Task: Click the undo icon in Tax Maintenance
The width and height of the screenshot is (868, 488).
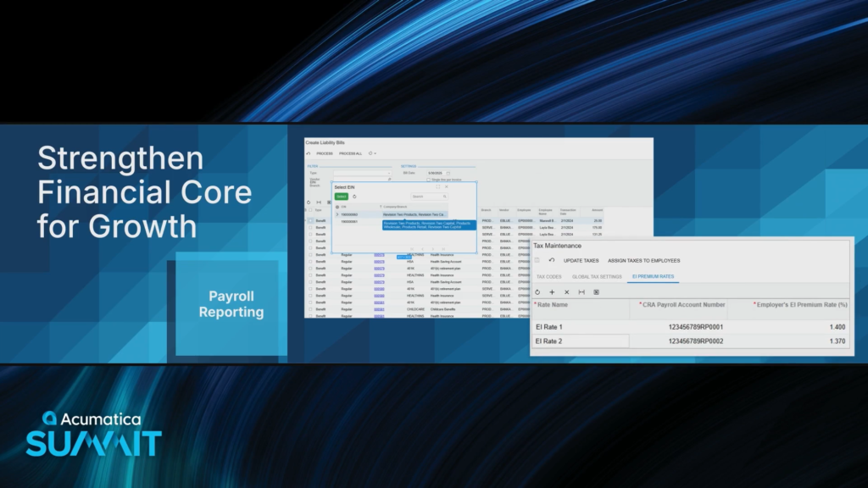Action: pos(552,260)
